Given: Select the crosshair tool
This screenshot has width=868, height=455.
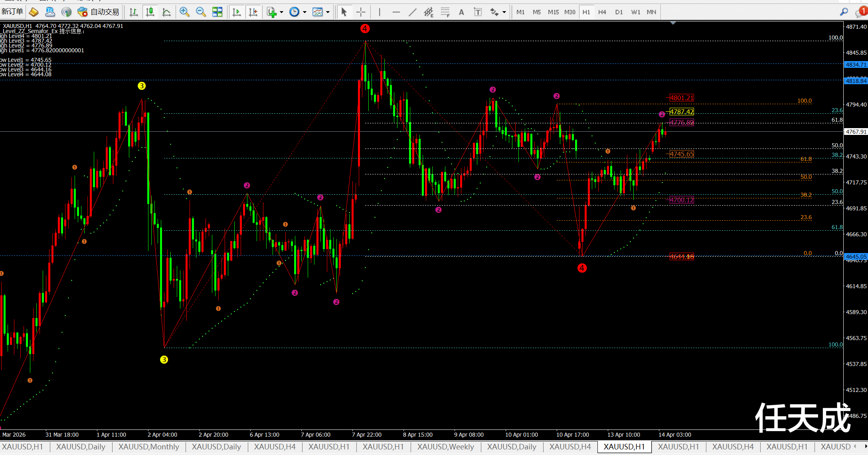Looking at the screenshot, I should tap(361, 12).
